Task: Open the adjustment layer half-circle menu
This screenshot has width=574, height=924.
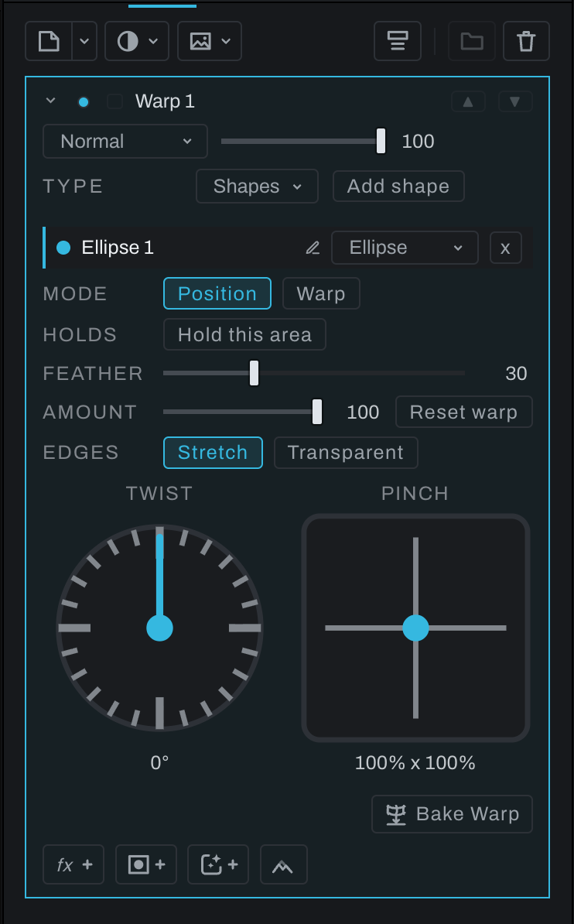Action: (137, 41)
